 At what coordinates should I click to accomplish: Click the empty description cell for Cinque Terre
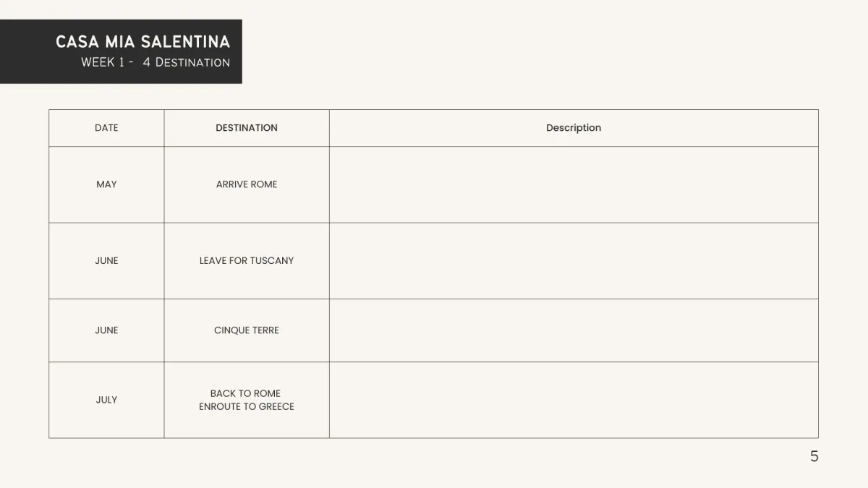click(574, 330)
